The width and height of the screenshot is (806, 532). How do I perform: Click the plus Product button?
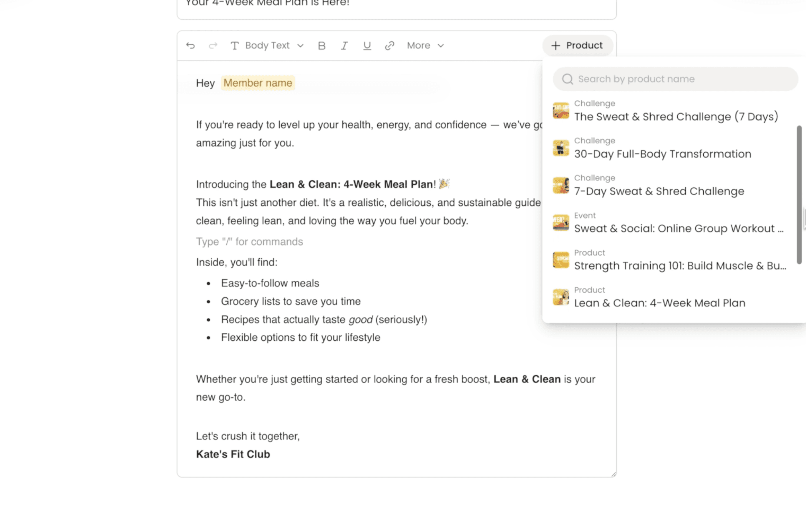coord(577,46)
